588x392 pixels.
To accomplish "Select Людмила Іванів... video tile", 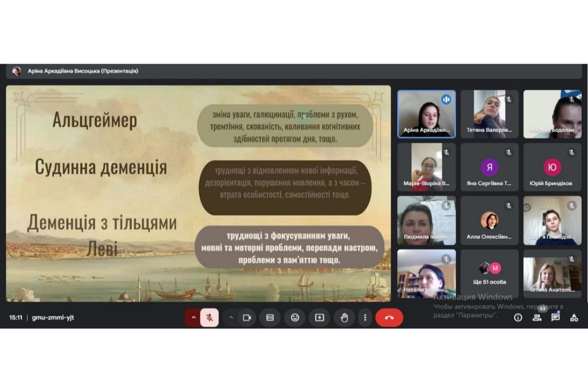I will [x=426, y=220].
